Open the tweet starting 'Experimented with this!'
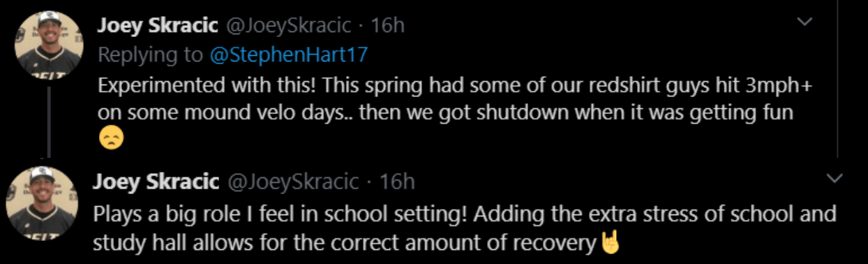This screenshot has width=868, height=264. (456, 112)
